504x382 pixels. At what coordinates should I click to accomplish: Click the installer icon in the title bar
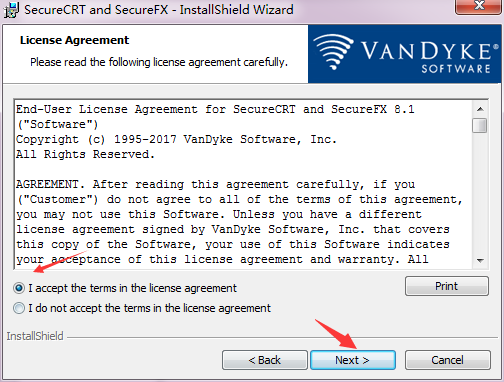(x=11, y=10)
